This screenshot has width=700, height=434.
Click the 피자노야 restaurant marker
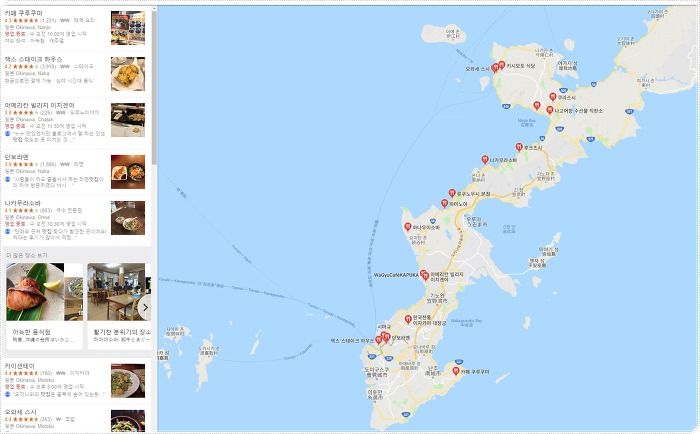[444, 203]
